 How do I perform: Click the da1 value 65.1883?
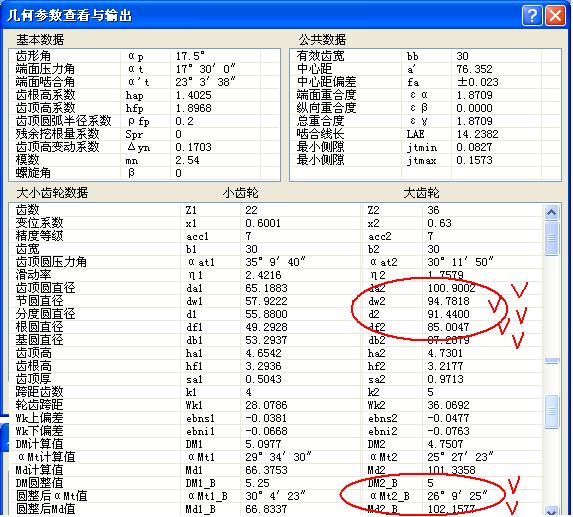(266, 288)
